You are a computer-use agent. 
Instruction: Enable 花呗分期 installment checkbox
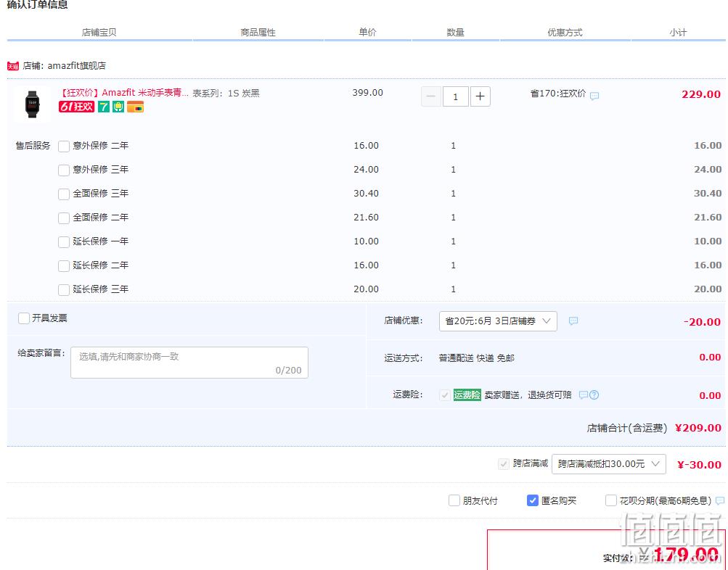[611, 500]
